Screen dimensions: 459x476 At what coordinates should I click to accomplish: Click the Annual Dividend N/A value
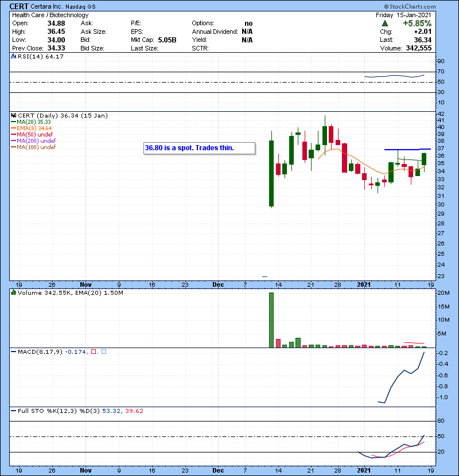point(247,32)
